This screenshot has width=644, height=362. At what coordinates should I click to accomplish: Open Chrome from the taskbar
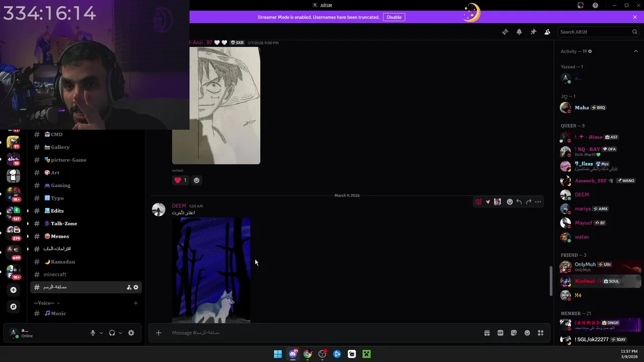(307, 354)
